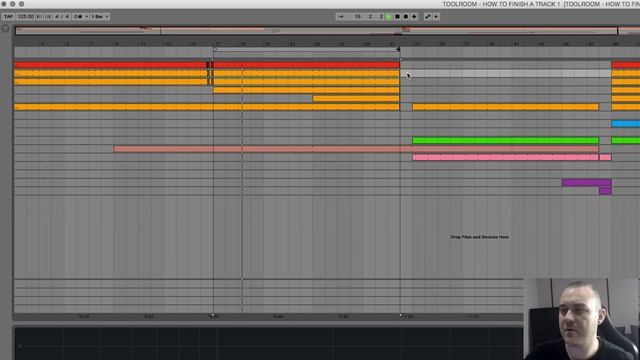The height and width of the screenshot is (360, 640).
Task: Click the TAP tempo button
Action: 8,17
